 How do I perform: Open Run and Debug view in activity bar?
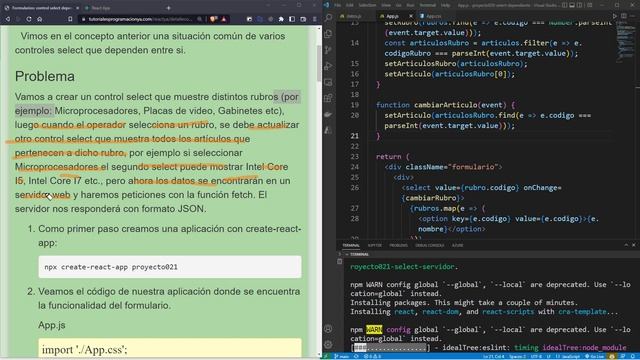329,66
